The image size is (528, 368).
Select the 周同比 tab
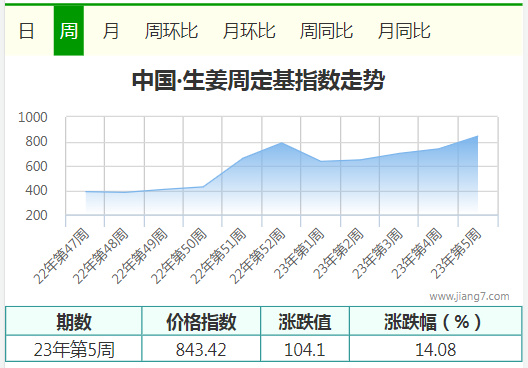[x=327, y=31]
